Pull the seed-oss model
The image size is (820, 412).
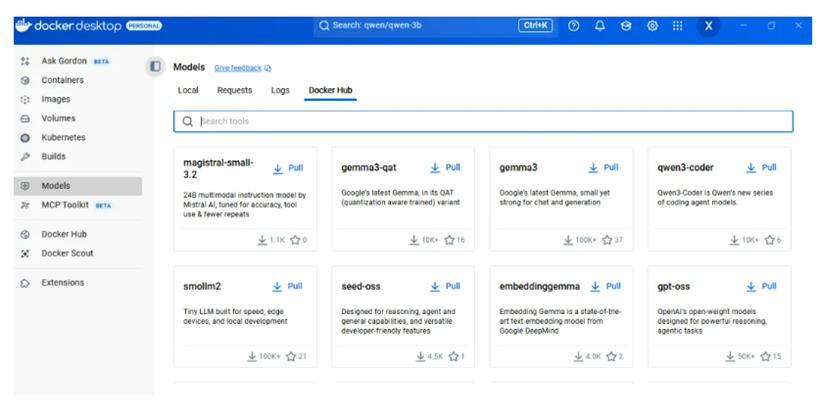click(446, 286)
